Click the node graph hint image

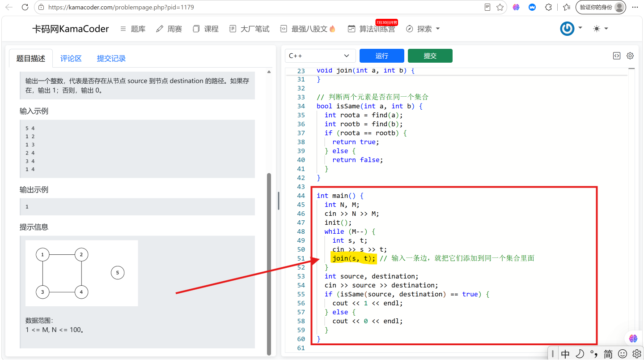(81, 273)
